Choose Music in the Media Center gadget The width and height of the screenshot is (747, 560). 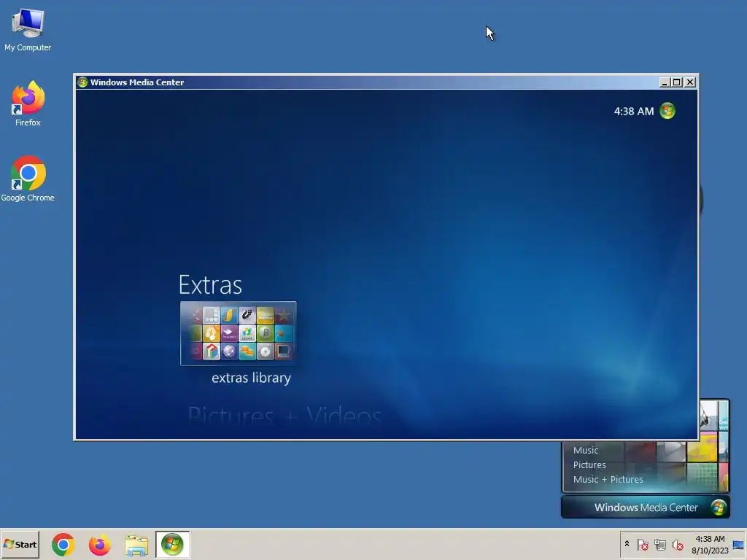click(x=586, y=450)
